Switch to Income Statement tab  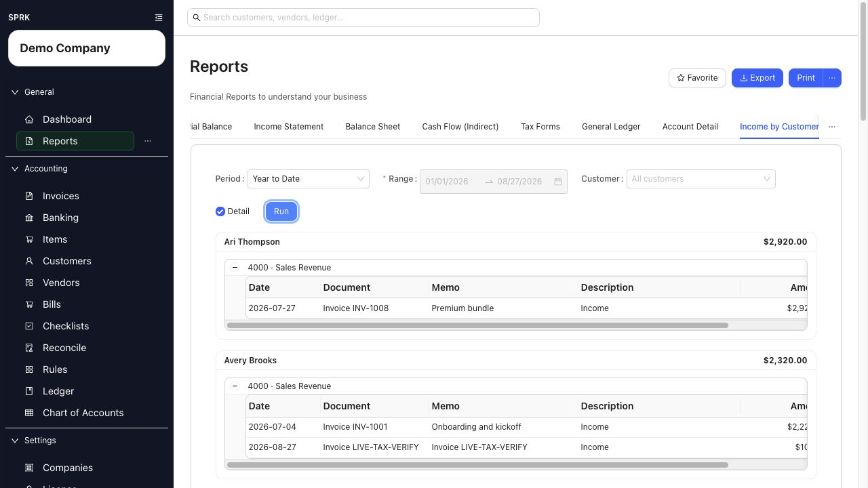tap(289, 127)
